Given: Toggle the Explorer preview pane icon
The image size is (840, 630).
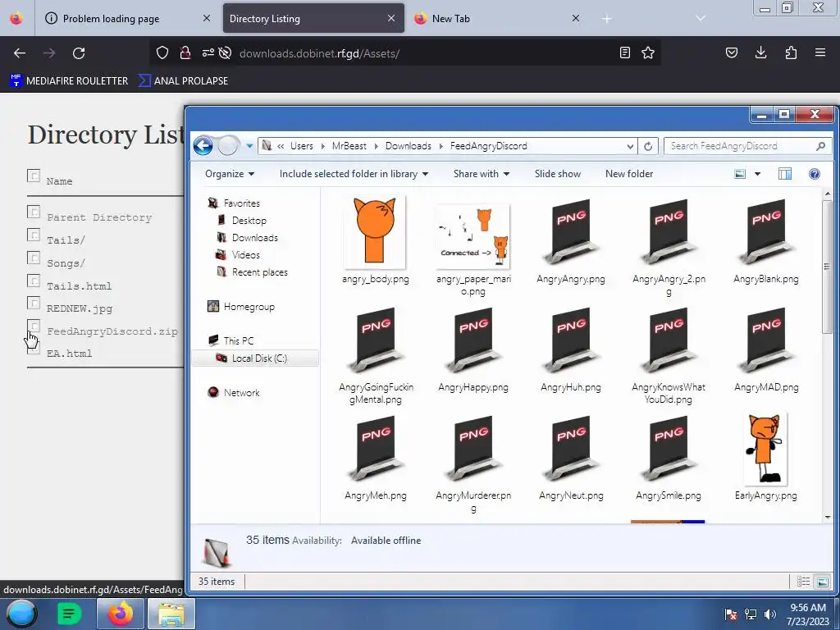Looking at the screenshot, I should point(785,174).
